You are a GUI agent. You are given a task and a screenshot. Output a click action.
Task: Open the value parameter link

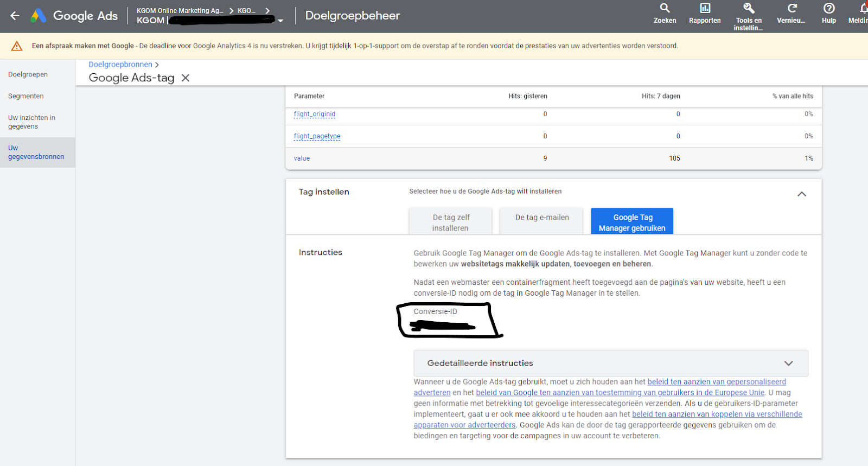[x=302, y=158]
